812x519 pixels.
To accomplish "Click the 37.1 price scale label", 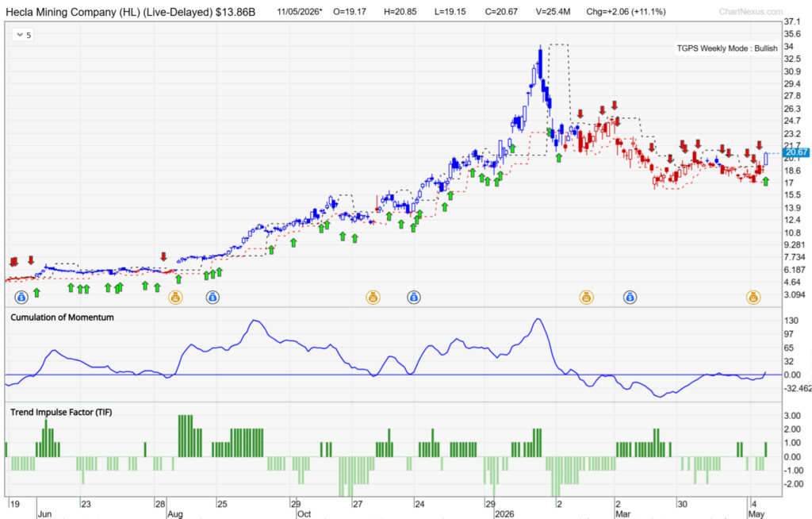I will [792, 21].
